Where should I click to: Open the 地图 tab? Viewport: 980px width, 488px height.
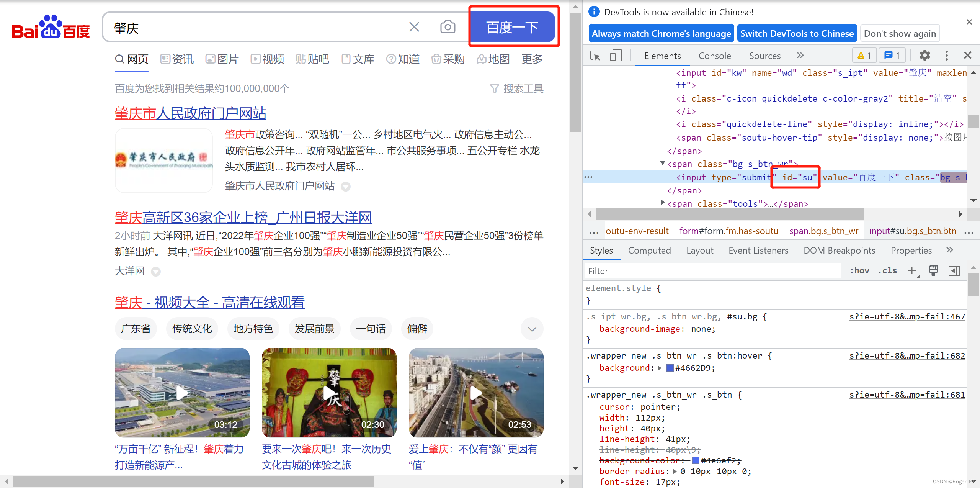coord(493,59)
